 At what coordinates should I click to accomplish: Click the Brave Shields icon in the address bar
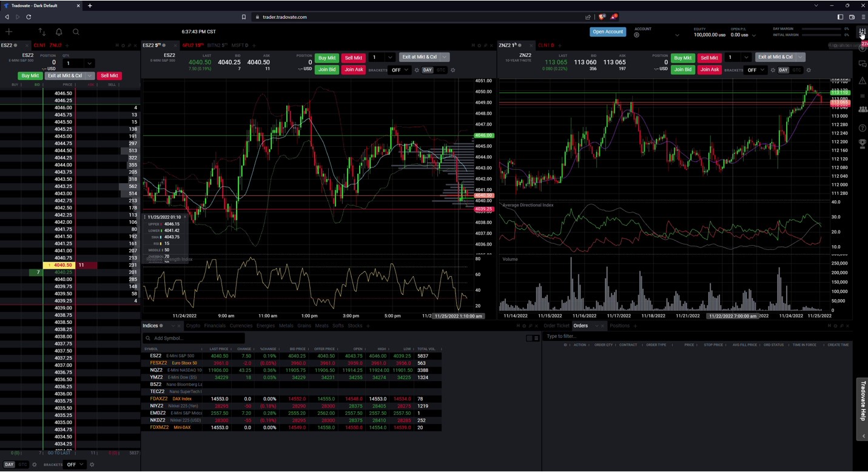pyautogui.click(x=602, y=17)
